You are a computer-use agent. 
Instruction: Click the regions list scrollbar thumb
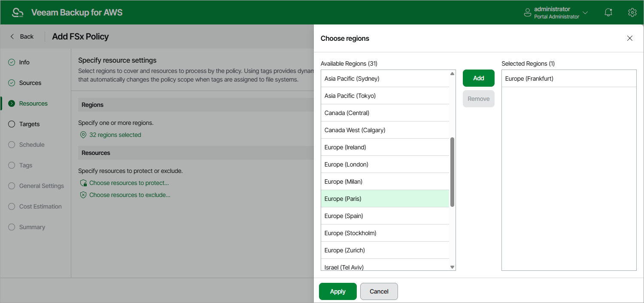point(452,172)
